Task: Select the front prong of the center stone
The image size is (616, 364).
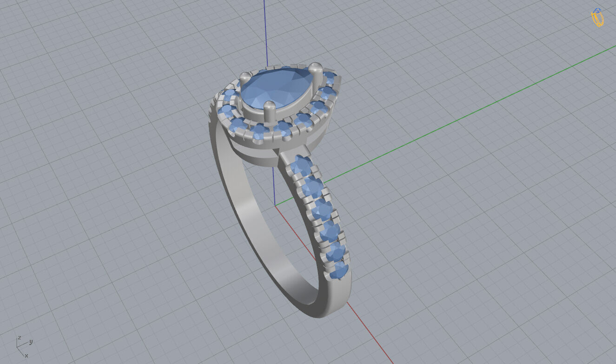Action: click(x=269, y=112)
